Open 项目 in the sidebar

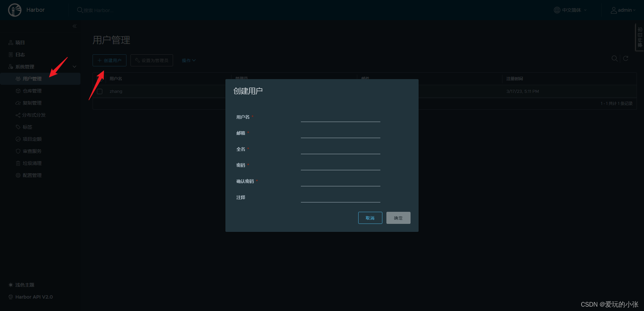(17, 43)
